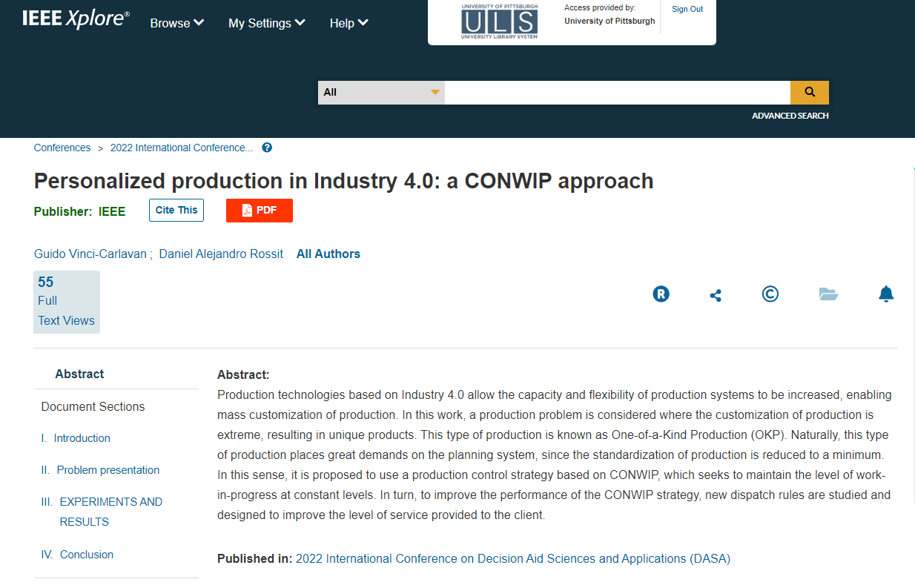Click the search magnifier button
Image resolution: width=915 pixels, height=588 pixels.
tap(809, 93)
